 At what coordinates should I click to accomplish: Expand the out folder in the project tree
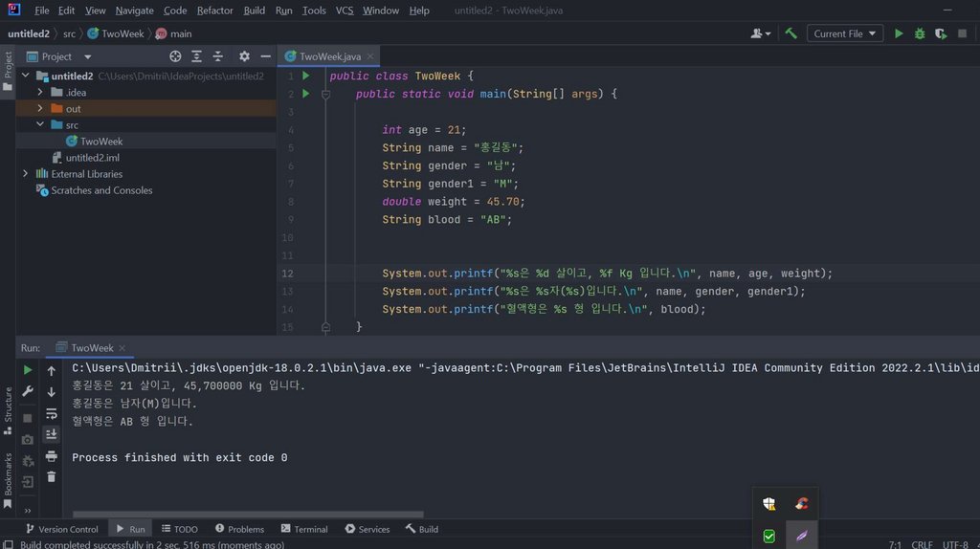41,109
